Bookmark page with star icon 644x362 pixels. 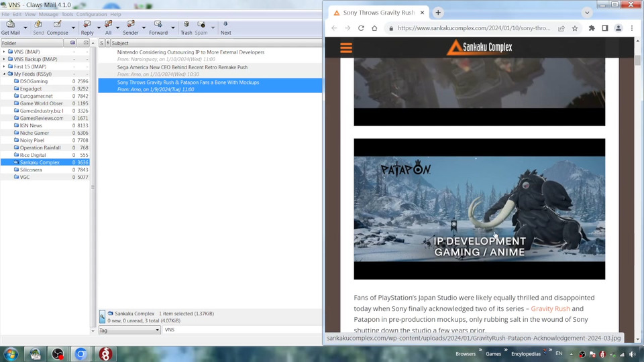(575, 28)
